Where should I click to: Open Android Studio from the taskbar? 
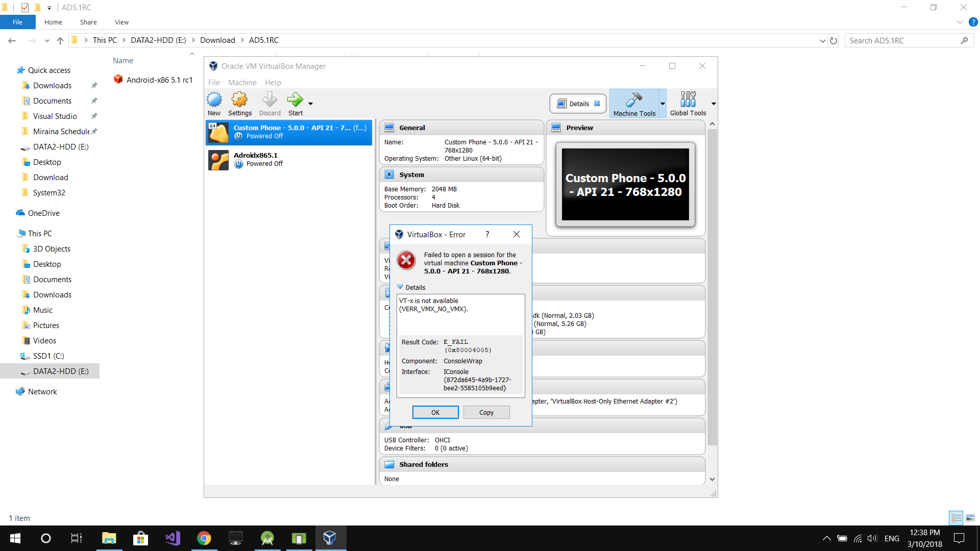[x=267, y=538]
